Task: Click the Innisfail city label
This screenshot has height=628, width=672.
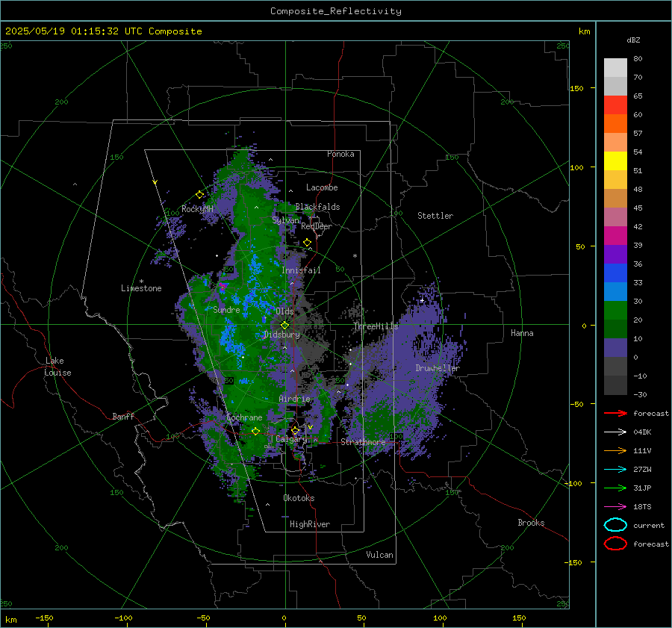Action: [x=301, y=270]
